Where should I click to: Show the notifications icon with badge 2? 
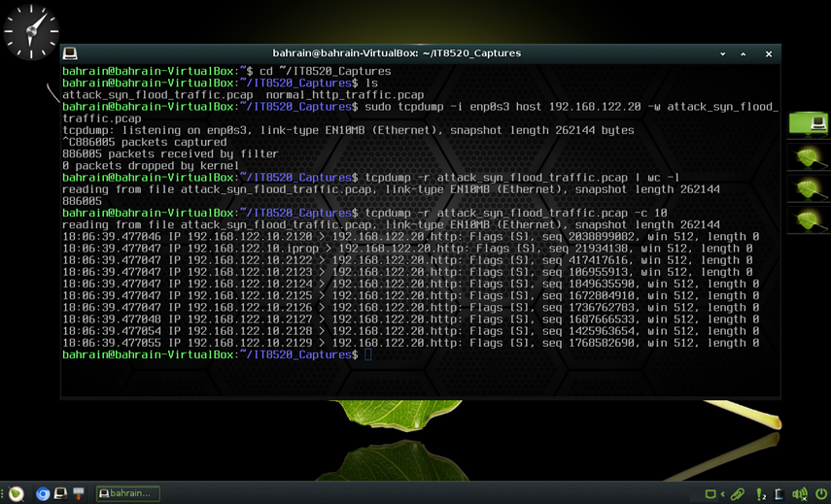pos(761,494)
